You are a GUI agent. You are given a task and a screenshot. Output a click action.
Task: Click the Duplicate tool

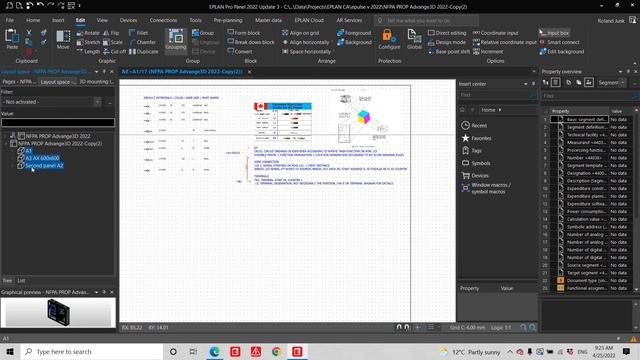pos(144,51)
